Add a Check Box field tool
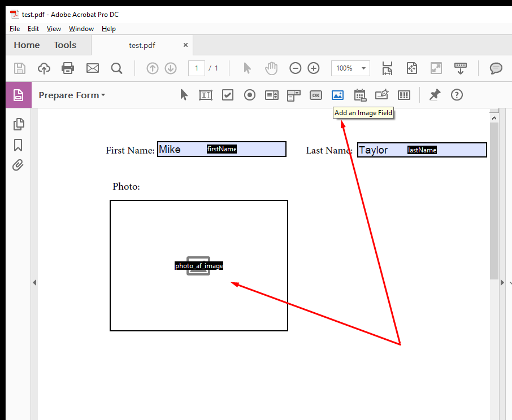512x420 pixels. [x=228, y=95]
